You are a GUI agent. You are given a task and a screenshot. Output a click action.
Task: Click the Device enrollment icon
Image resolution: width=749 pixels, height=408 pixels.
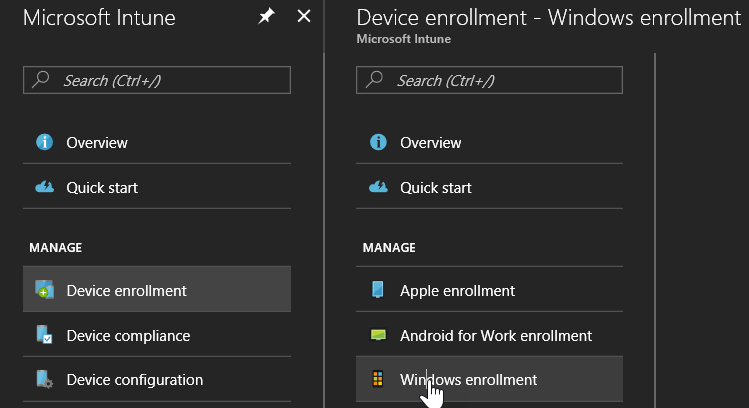44,291
